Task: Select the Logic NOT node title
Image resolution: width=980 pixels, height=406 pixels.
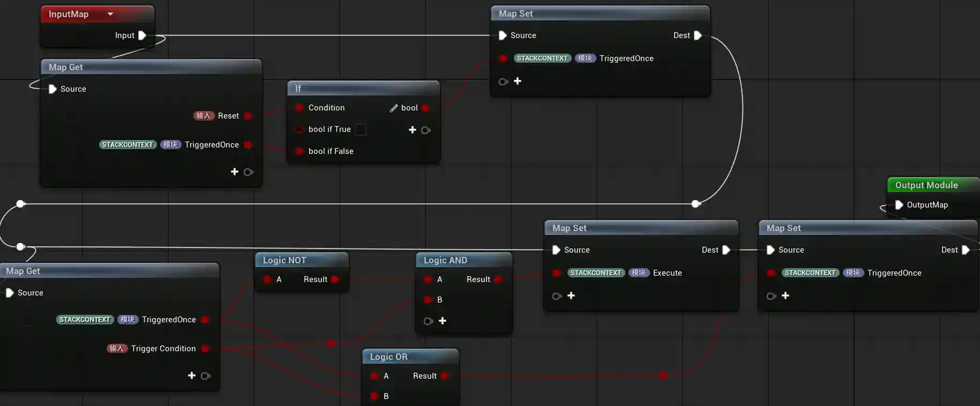Action: point(285,260)
